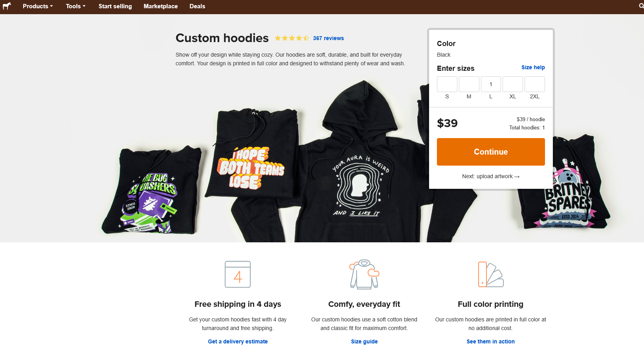The width and height of the screenshot is (644, 356).
Task: Click the swatch fan icon above Full color printing
Action: (x=490, y=274)
